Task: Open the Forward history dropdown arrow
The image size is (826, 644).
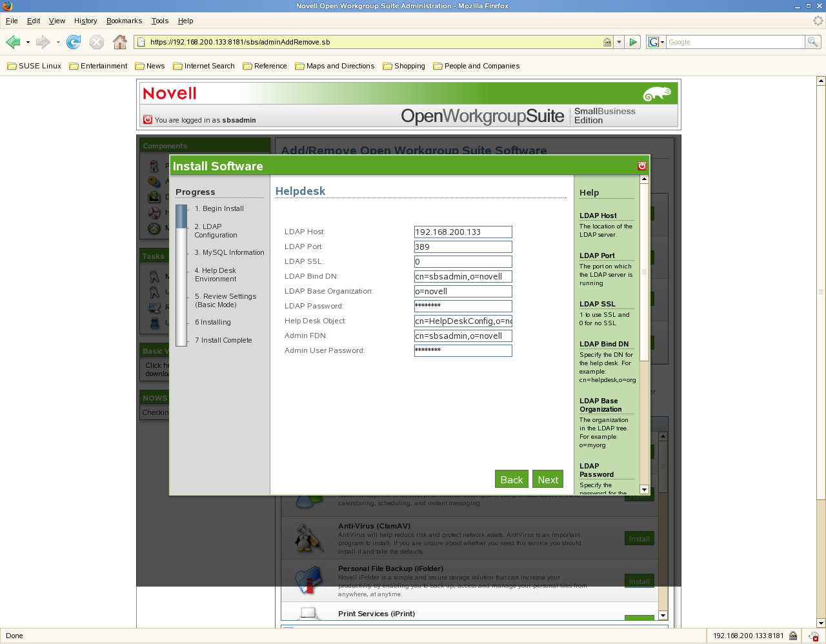Action: tap(58, 43)
